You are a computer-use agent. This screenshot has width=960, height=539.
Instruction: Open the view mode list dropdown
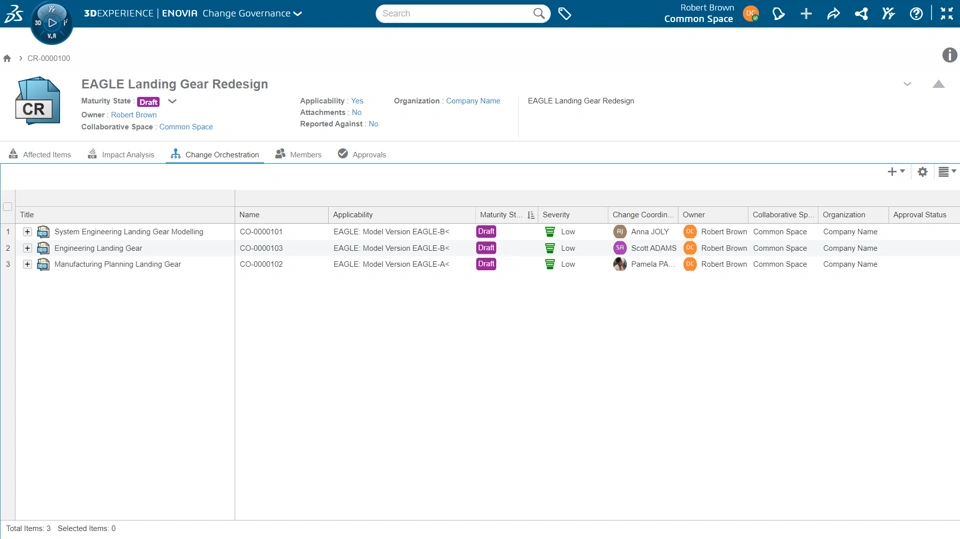click(x=947, y=172)
